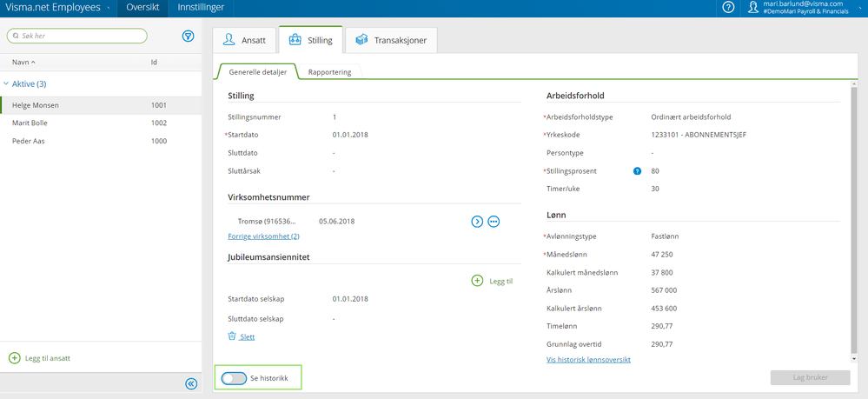Viewport: 868px width, 399px height.
Task: Switch to the Ansatt tab
Action: (x=245, y=40)
